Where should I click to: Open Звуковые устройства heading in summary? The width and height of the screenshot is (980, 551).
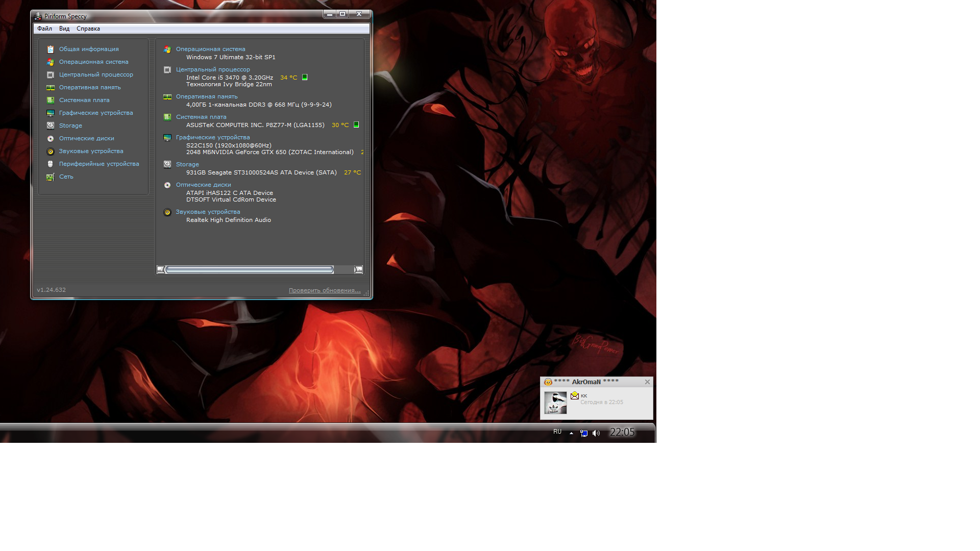click(x=208, y=212)
